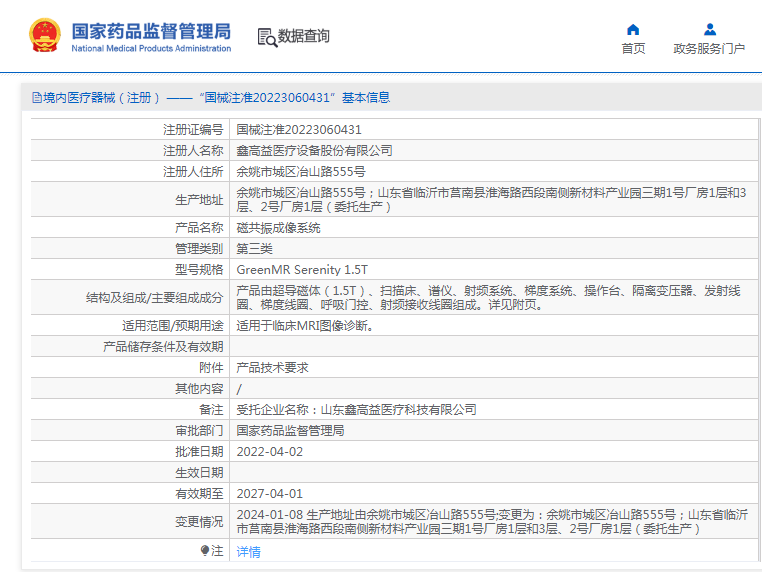Select registration number 国械注准20223060431 cell
762x572 pixels.
299,130
